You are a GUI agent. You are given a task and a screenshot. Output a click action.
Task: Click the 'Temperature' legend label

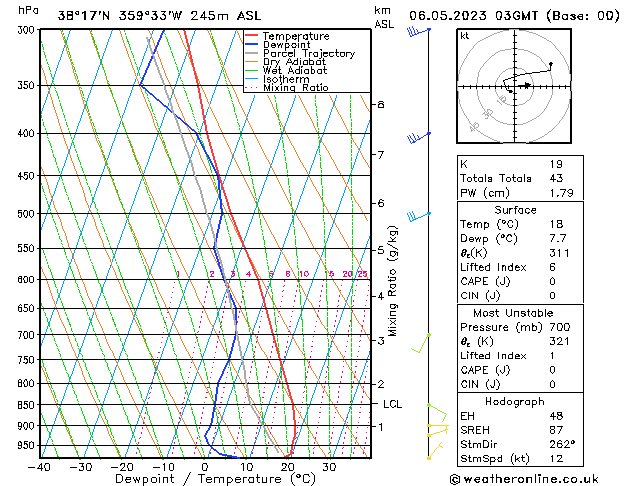(x=296, y=36)
